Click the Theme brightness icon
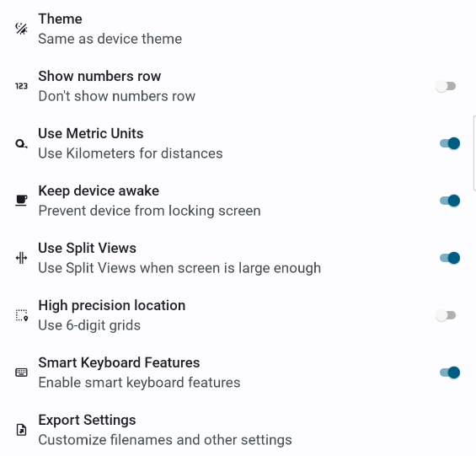Screen dimensions: 476x456 [21, 29]
